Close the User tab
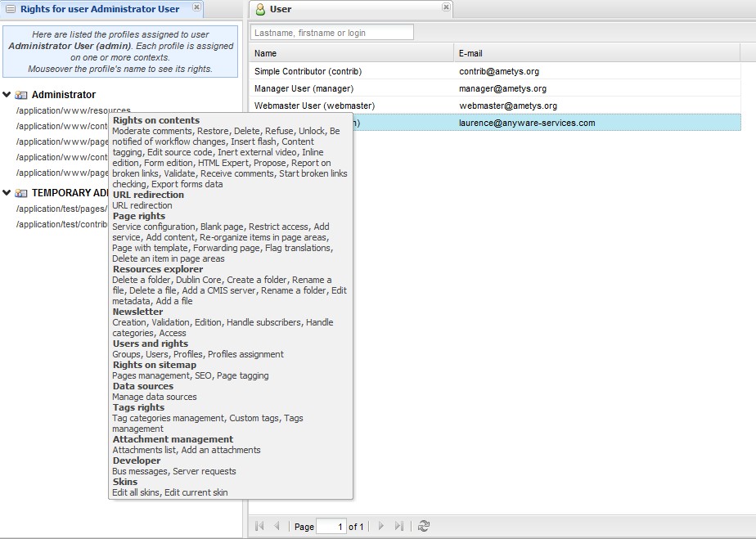This screenshot has height=539, width=756. tap(446, 7)
